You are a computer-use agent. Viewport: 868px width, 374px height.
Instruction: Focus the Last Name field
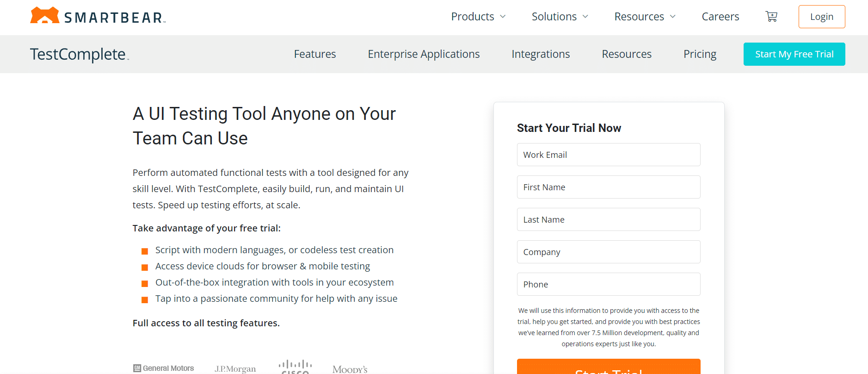[x=609, y=219]
